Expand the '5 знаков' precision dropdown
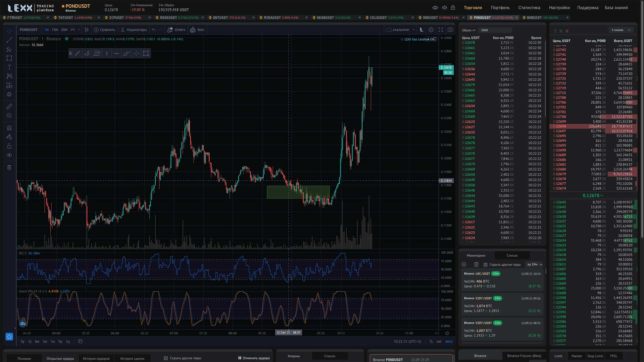Screen dimensions: 644x362 (621, 30)
